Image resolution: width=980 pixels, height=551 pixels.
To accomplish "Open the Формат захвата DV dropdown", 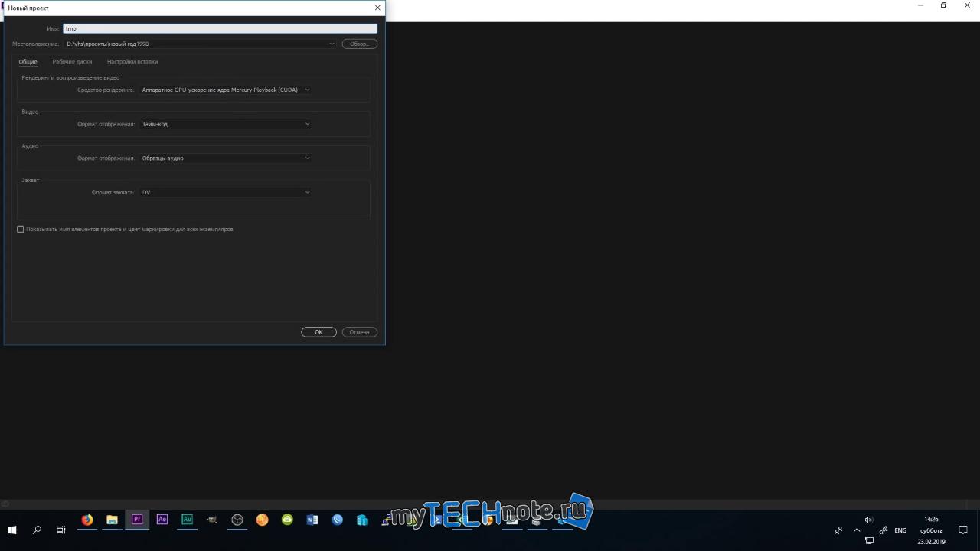I will tap(226, 192).
